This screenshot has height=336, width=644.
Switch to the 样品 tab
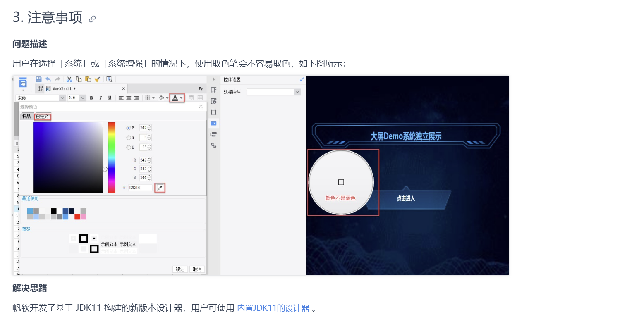tap(26, 117)
